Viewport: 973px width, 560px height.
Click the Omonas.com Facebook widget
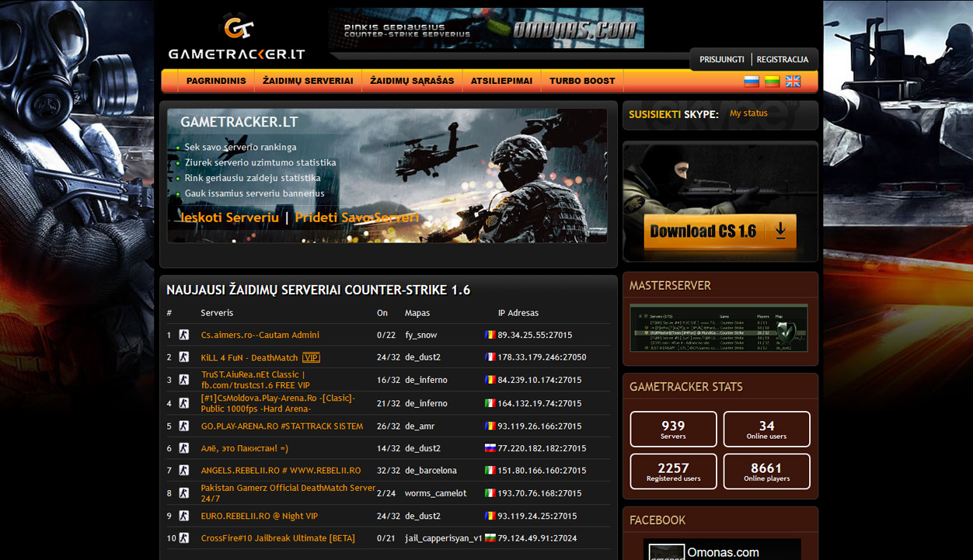722,549
